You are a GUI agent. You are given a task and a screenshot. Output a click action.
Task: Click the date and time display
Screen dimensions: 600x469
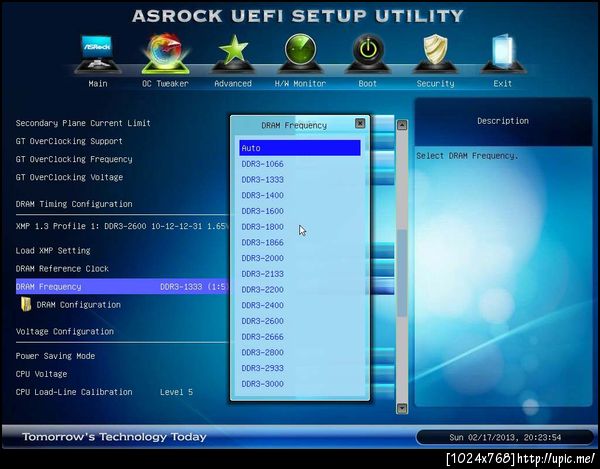(505, 437)
